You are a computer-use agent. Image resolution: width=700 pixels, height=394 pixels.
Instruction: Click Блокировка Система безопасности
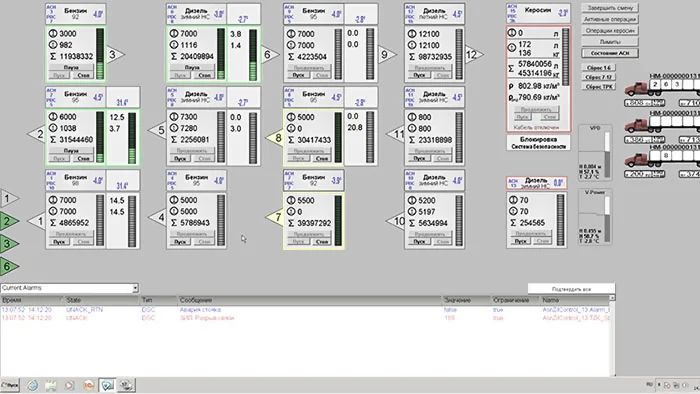click(x=538, y=143)
